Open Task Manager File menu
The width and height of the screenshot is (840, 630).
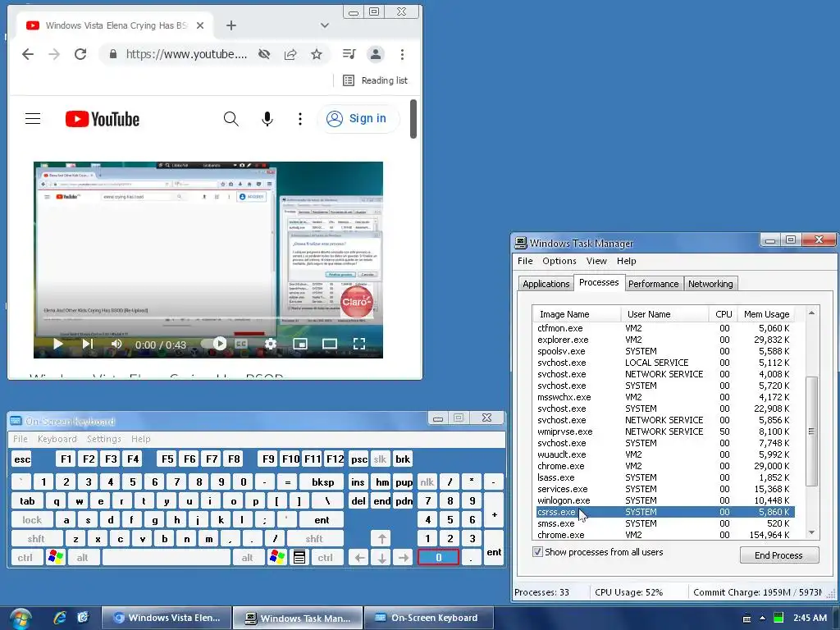click(524, 261)
